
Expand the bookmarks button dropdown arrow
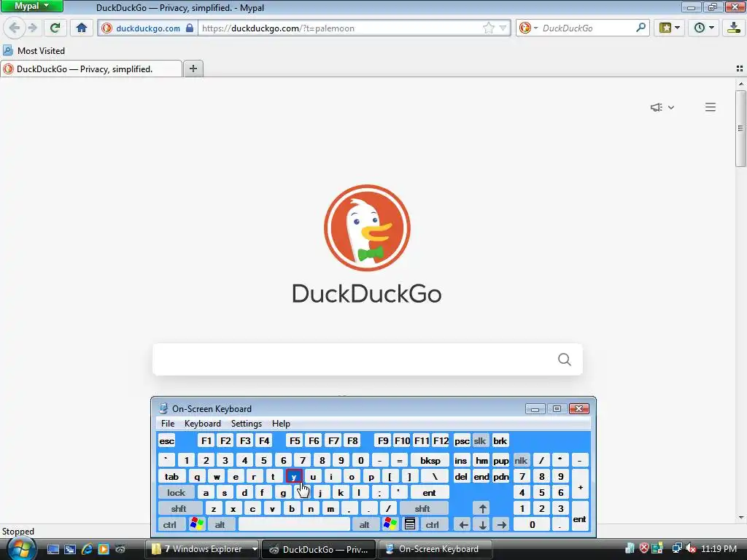tap(677, 28)
